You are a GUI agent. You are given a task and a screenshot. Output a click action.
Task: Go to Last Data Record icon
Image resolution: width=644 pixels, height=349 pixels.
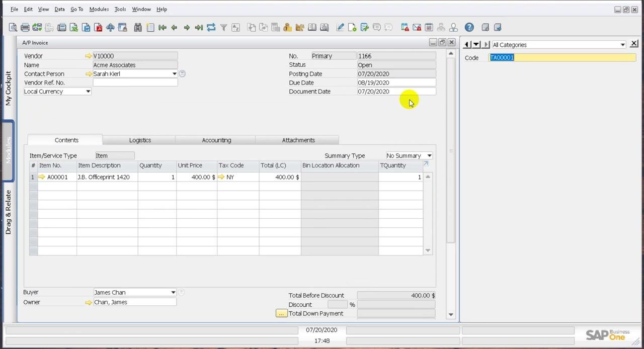tap(199, 28)
